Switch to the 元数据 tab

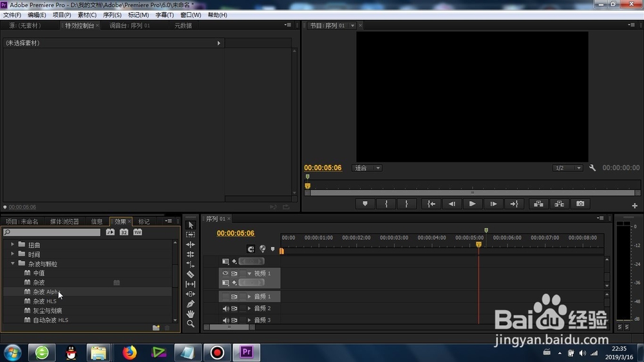coord(183,26)
